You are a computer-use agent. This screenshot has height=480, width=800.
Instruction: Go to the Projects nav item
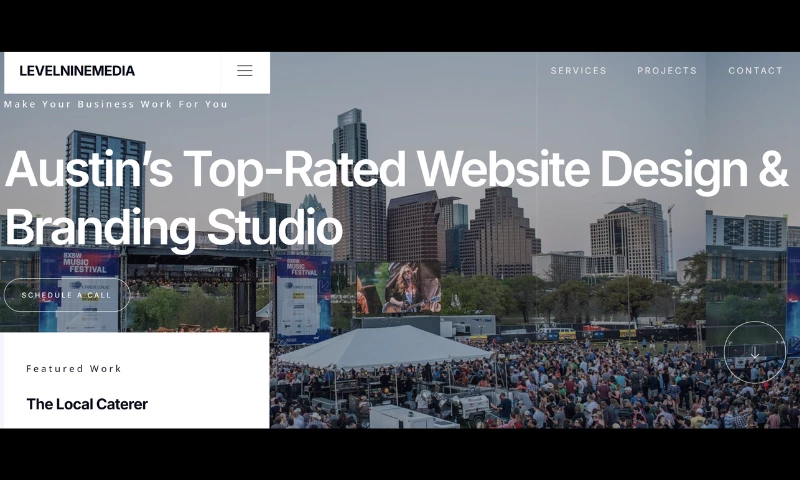[x=667, y=71]
